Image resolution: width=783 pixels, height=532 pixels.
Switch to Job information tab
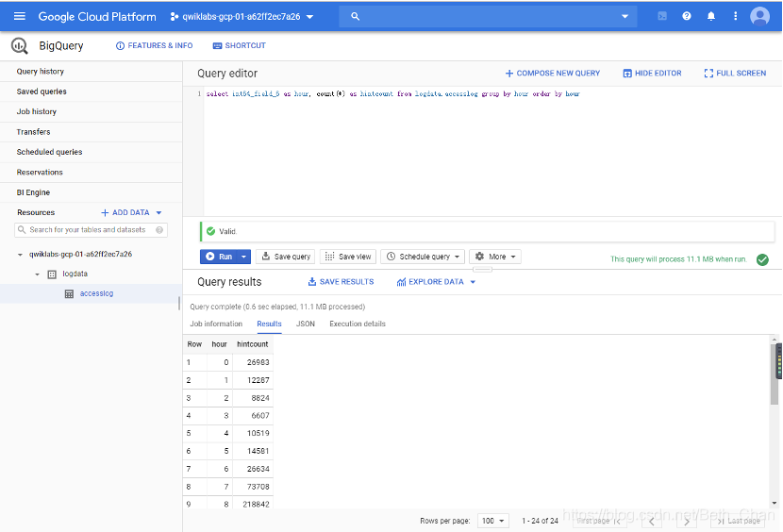pos(216,324)
